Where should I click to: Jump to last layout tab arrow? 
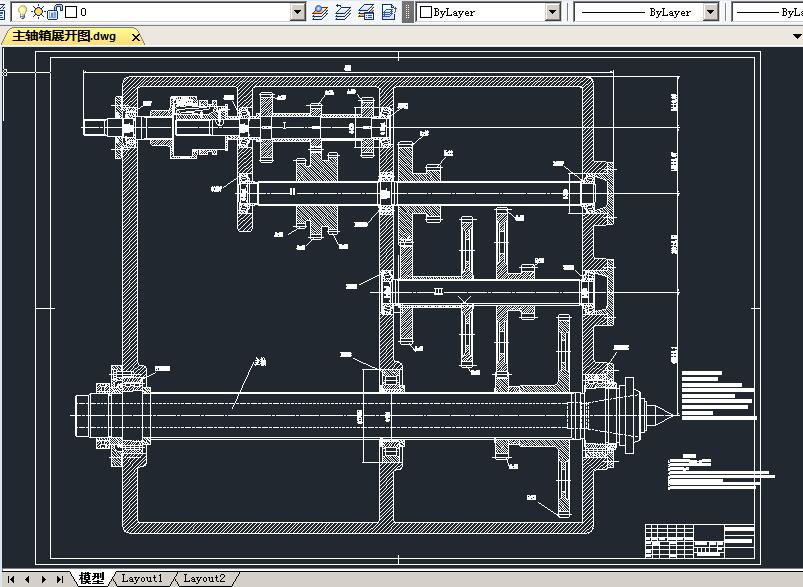[x=60, y=579]
